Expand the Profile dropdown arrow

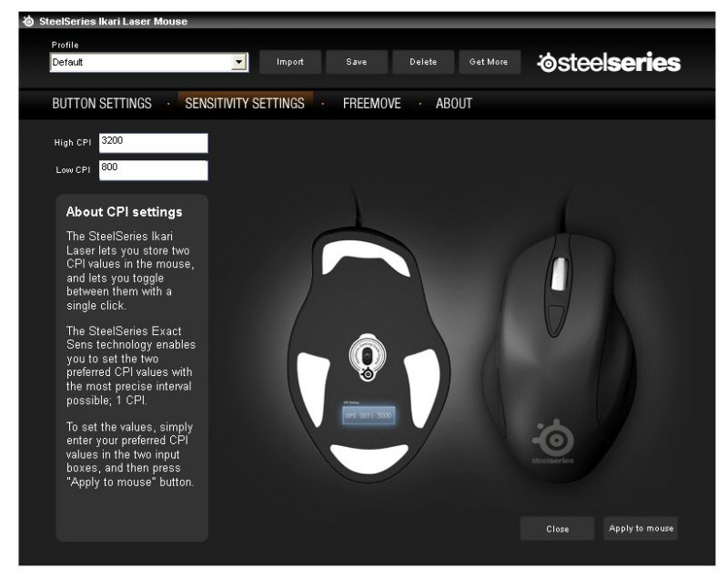click(x=238, y=62)
